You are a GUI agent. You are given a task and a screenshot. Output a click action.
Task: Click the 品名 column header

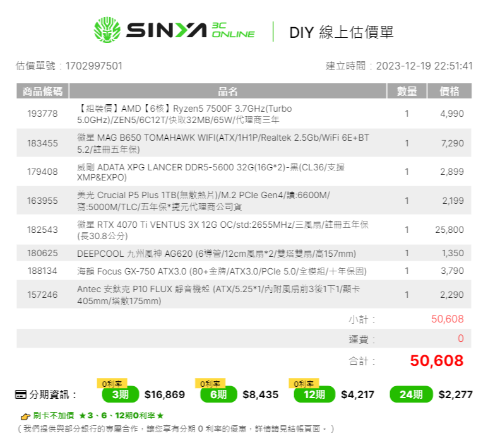[227, 91]
